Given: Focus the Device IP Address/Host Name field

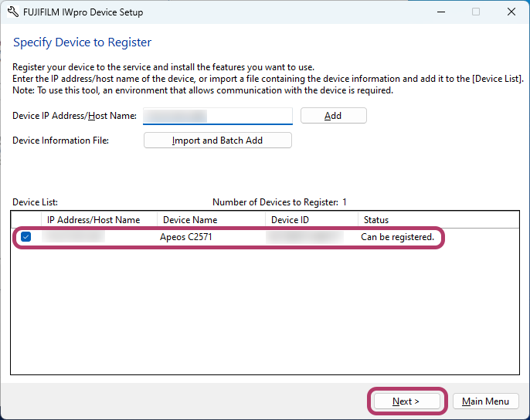Looking at the screenshot, I should click(218, 116).
